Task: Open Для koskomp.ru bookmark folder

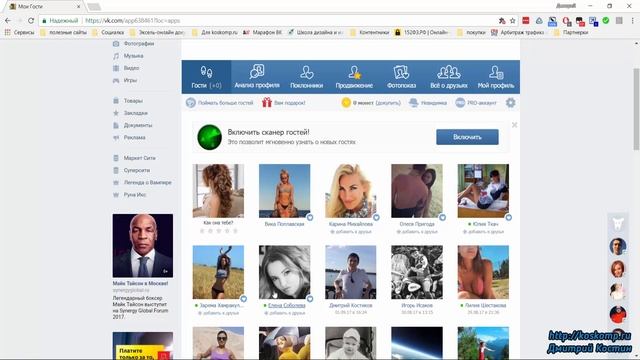Action: (x=215, y=32)
